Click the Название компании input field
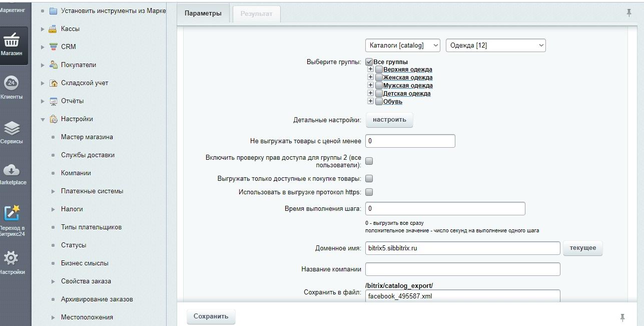Viewport: 644px width, 326px height. 463,269
